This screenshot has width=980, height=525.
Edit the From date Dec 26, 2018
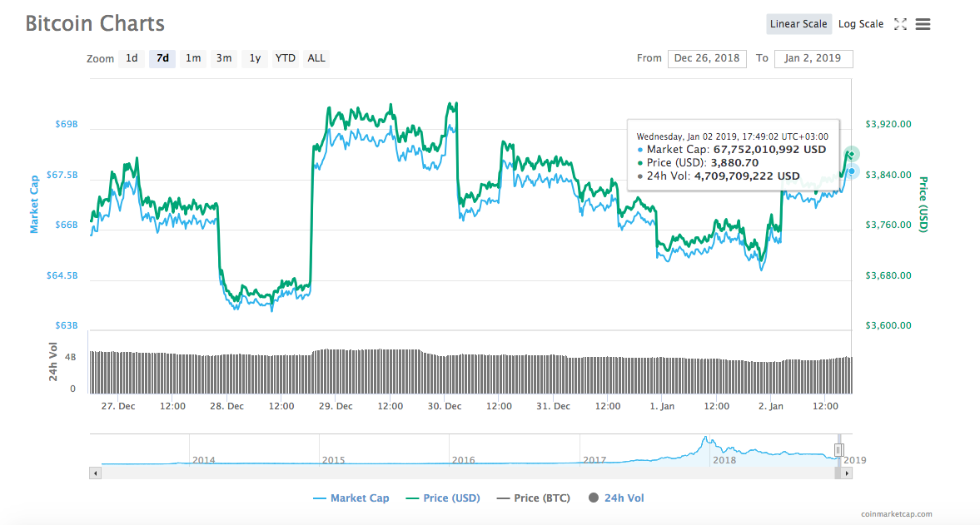tap(707, 59)
